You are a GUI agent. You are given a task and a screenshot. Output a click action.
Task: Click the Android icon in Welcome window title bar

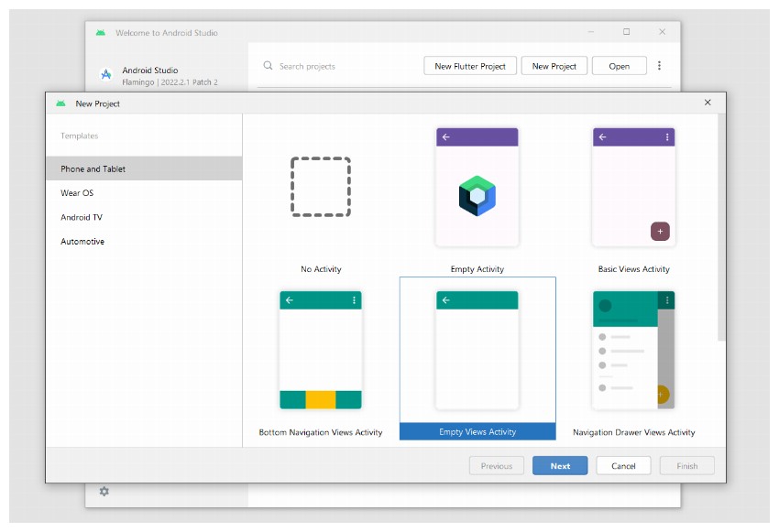pyautogui.click(x=100, y=32)
